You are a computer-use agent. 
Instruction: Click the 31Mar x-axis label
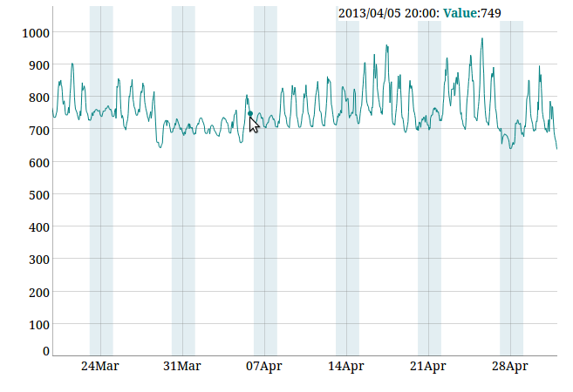182,366
